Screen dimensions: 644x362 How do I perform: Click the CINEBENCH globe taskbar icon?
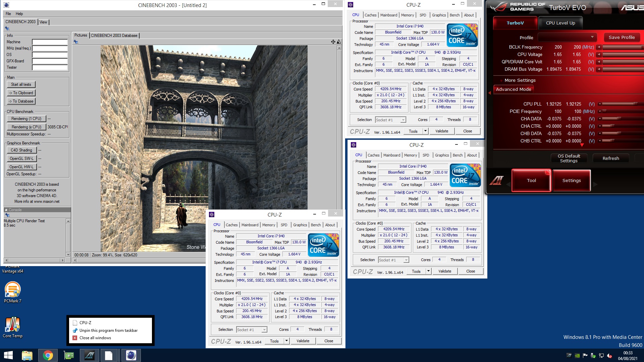pyautogui.click(x=131, y=355)
